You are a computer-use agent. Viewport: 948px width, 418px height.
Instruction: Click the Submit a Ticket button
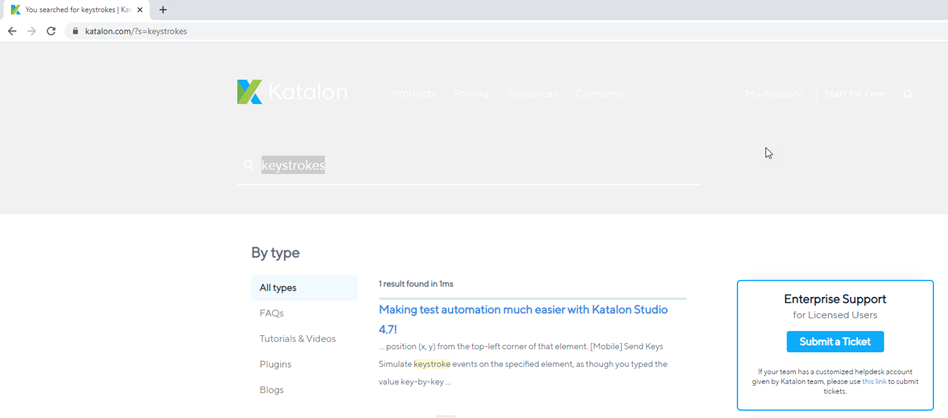pyautogui.click(x=835, y=342)
